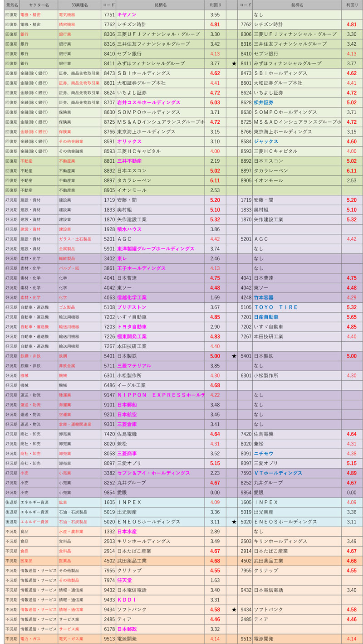Click the 三菱倉庫 stock name

click(x=127, y=424)
